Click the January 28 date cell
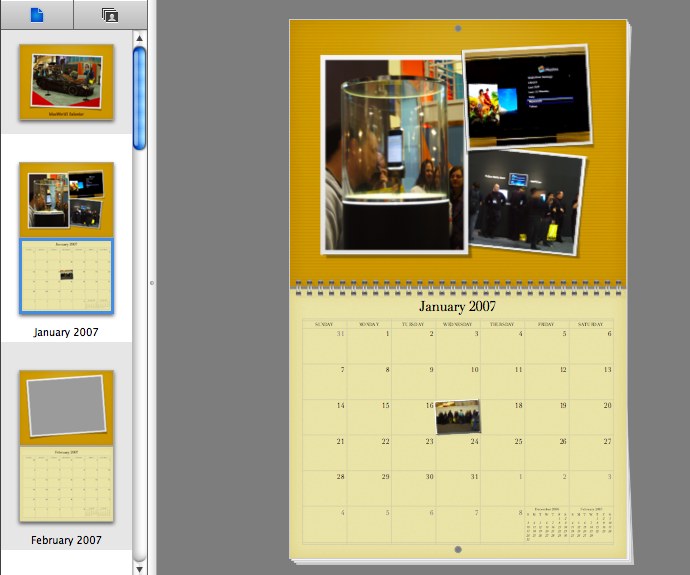Image resolution: width=690 pixels, height=575 pixels. click(324, 489)
